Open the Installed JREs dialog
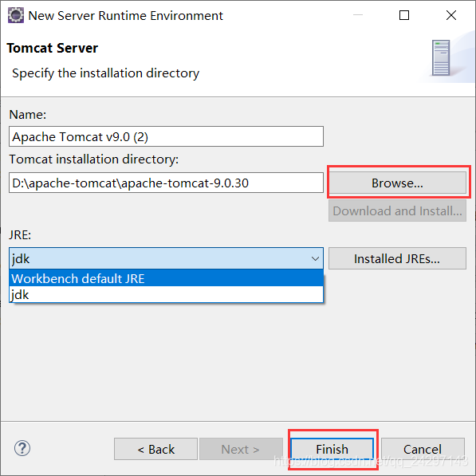The image size is (476, 476). click(x=397, y=258)
